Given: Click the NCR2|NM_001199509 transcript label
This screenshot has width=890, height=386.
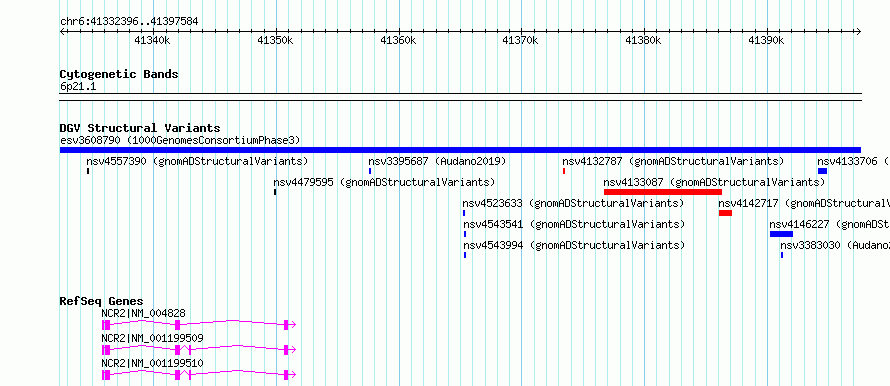Looking at the screenshot, I should pos(152,338).
